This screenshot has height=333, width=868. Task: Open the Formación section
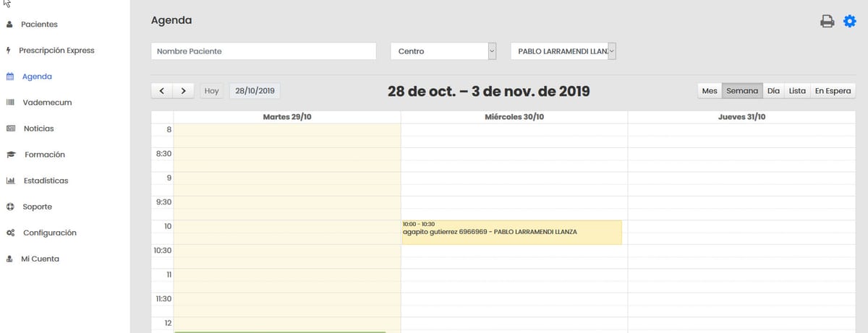pyautogui.click(x=45, y=155)
